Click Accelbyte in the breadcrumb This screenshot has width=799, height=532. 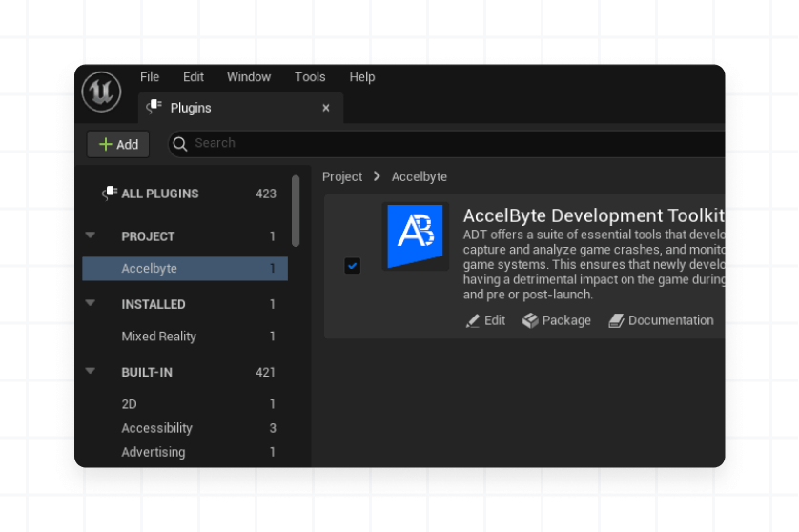pyautogui.click(x=420, y=176)
